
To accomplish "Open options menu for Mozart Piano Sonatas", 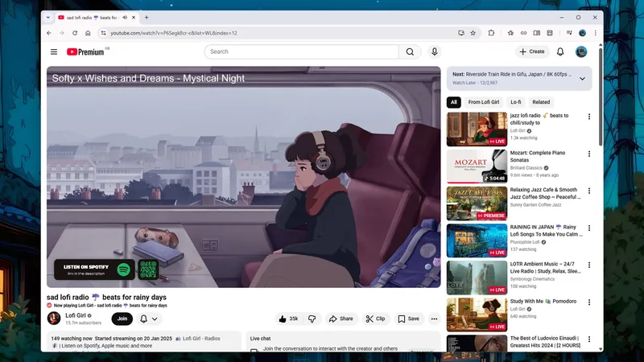I will 588,154.
